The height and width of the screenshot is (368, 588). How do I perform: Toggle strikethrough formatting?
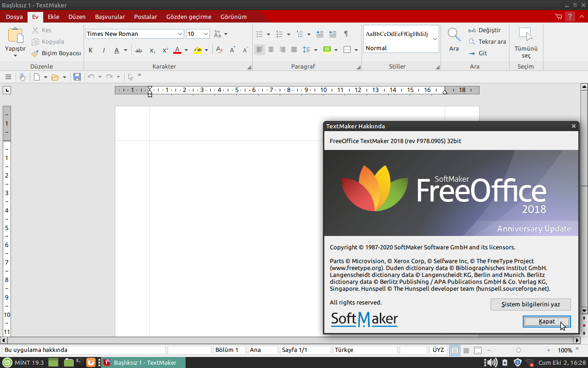click(139, 50)
